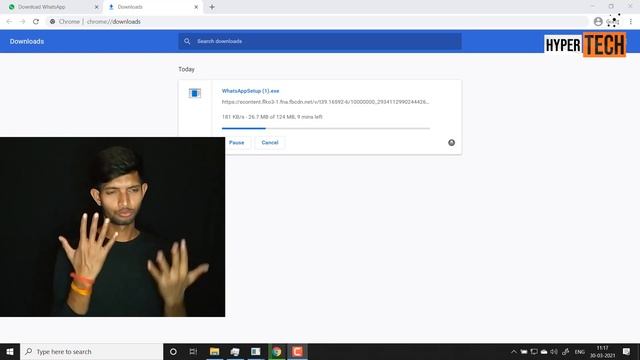
Task: Switch to the Downloads tab
Action: [153, 7]
